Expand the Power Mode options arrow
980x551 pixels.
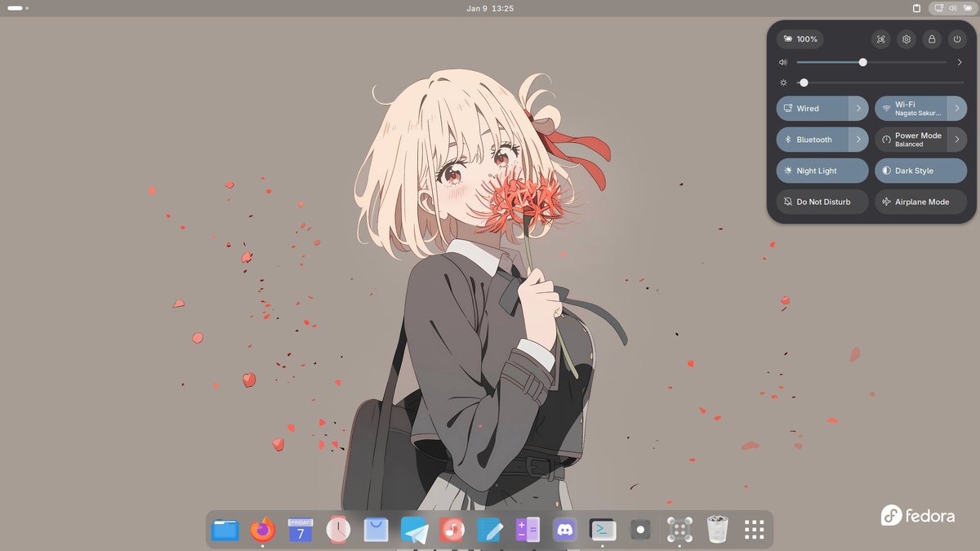(958, 140)
